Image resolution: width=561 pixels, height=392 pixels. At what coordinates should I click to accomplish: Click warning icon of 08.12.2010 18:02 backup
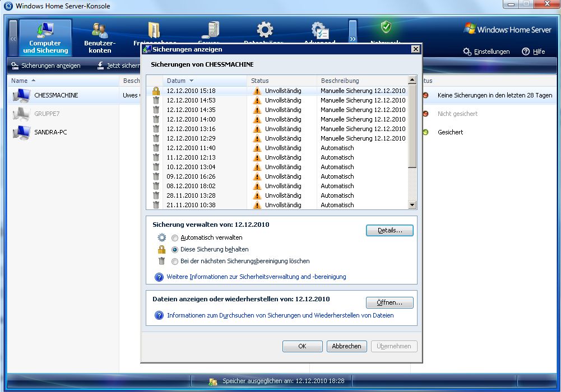pyautogui.click(x=257, y=186)
